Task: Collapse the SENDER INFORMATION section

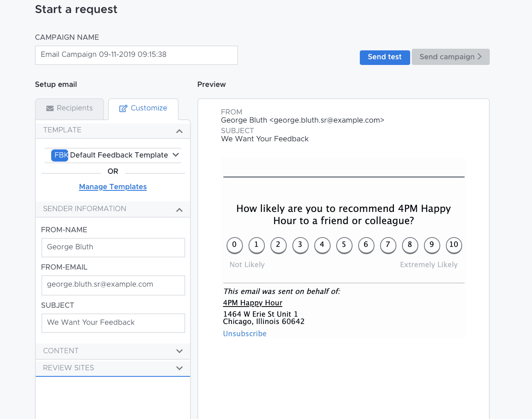Action: coord(179,210)
